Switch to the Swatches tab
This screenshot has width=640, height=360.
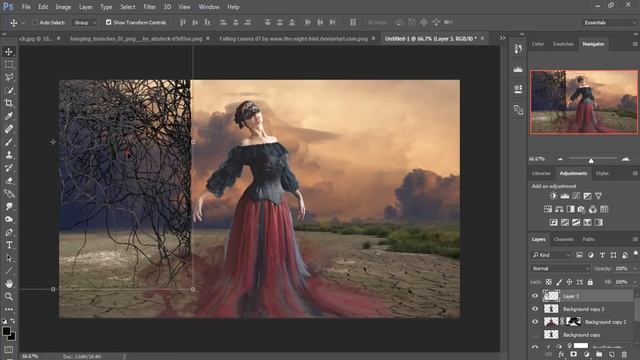point(563,44)
